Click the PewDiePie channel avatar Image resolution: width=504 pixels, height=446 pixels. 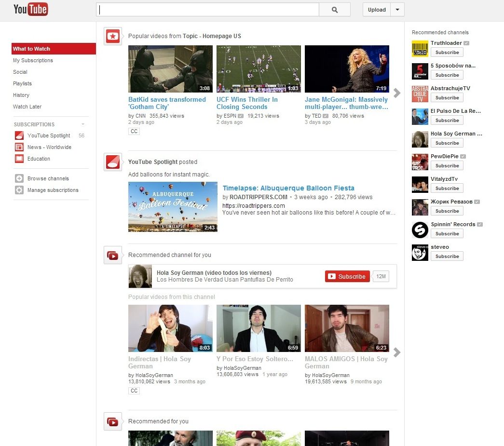420,162
